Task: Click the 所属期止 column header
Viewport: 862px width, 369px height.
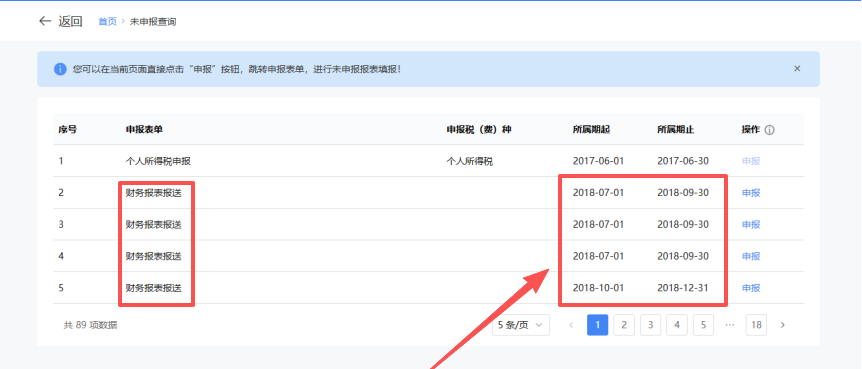Action: 676,130
